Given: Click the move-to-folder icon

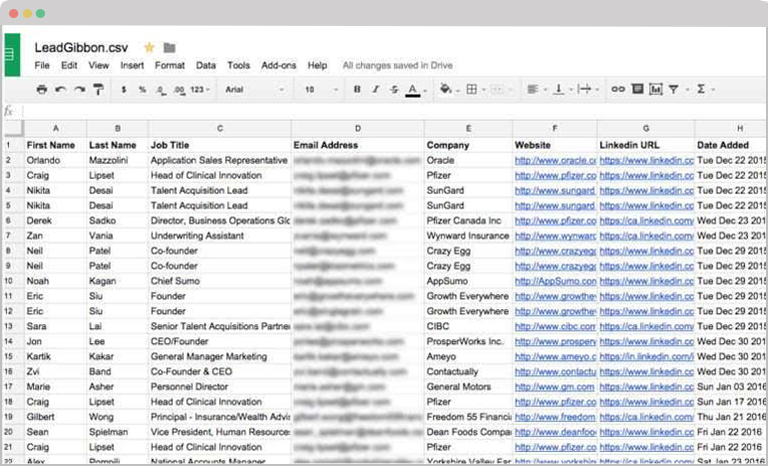Looking at the screenshot, I should pos(169,48).
